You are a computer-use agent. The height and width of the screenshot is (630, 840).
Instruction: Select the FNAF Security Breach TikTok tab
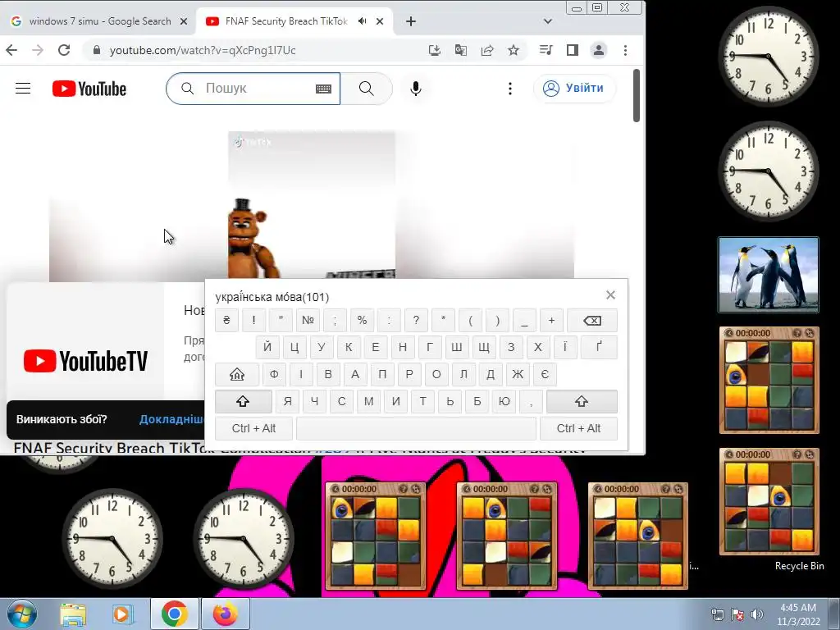[286, 21]
